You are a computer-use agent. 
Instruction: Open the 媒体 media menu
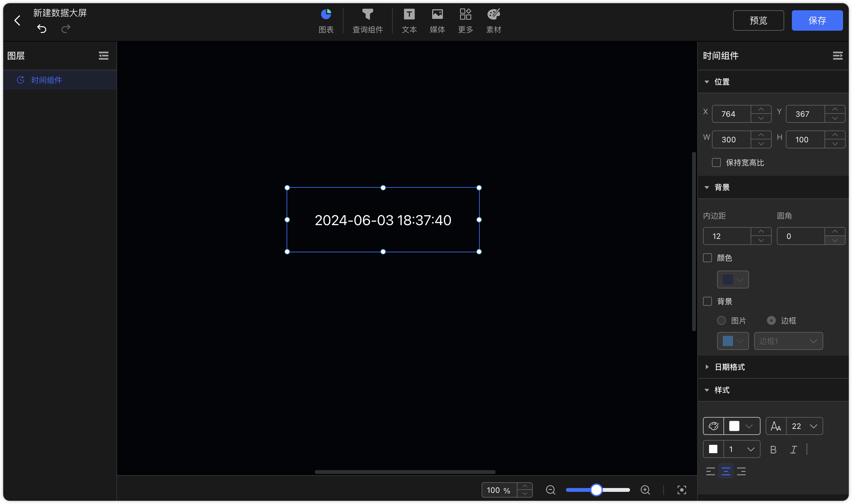pos(438,21)
